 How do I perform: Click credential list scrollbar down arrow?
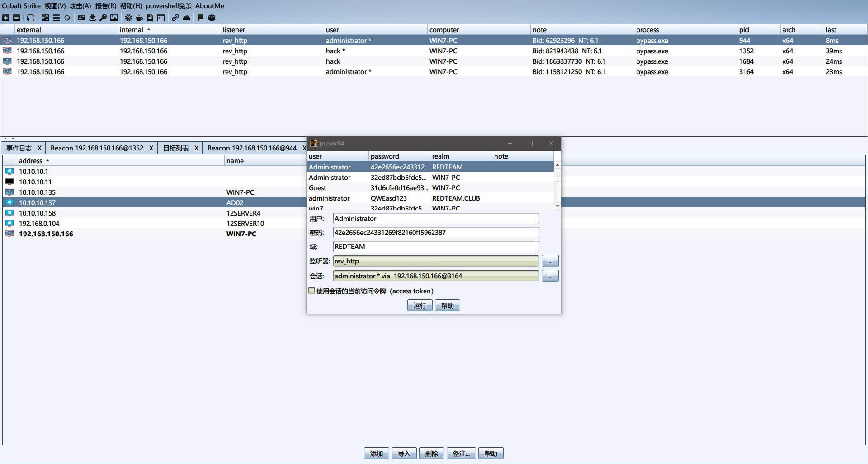pyautogui.click(x=557, y=206)
